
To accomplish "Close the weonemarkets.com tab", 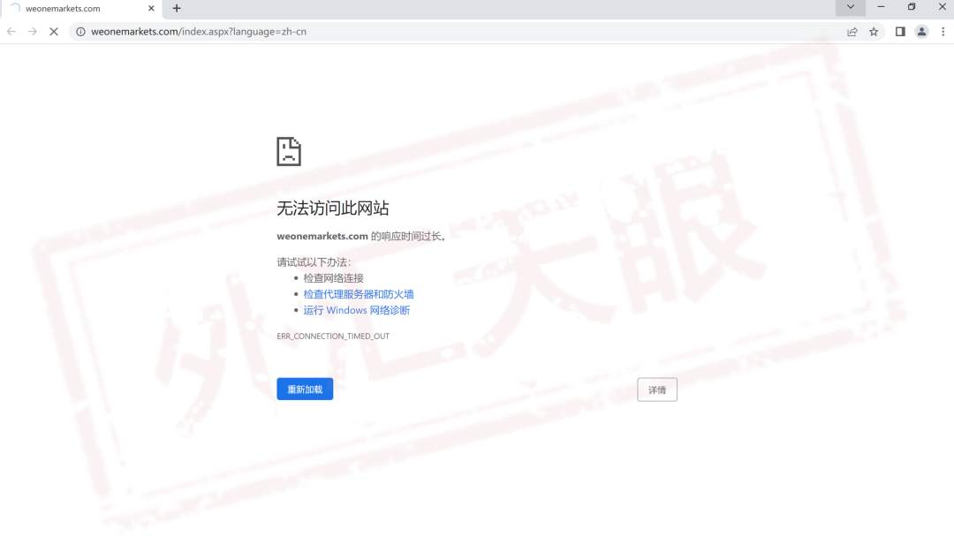I will pos(152,9).
